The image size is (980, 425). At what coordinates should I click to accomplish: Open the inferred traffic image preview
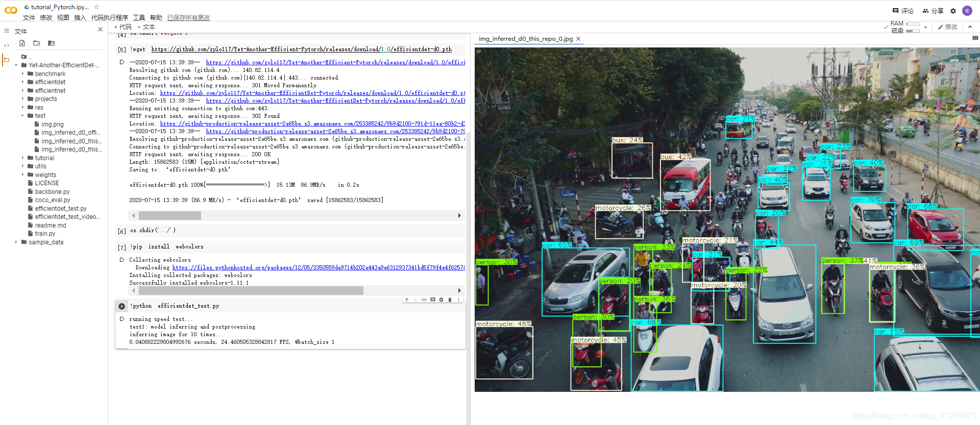[727, 219]
